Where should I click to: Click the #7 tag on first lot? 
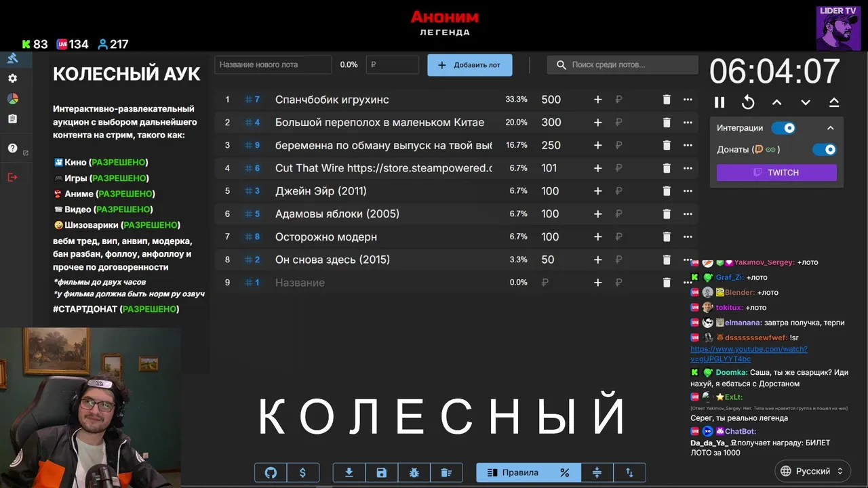pyautogui.click(x=252, y=100)
